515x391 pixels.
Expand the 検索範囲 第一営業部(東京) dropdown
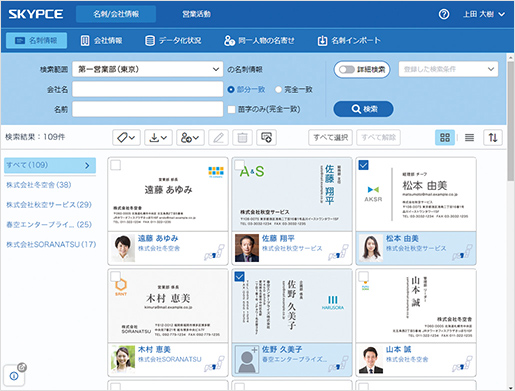pos(148,69)
